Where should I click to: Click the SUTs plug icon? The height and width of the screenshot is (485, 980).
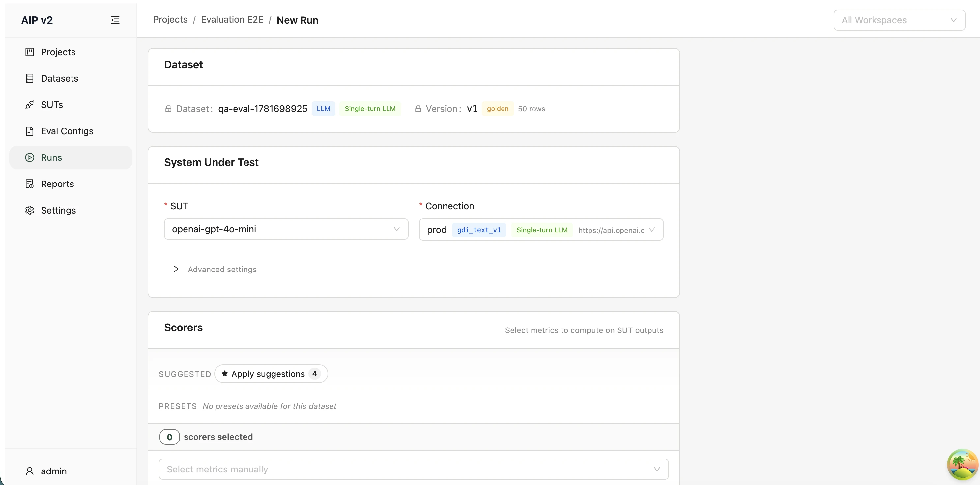click(x=30, y=104)
